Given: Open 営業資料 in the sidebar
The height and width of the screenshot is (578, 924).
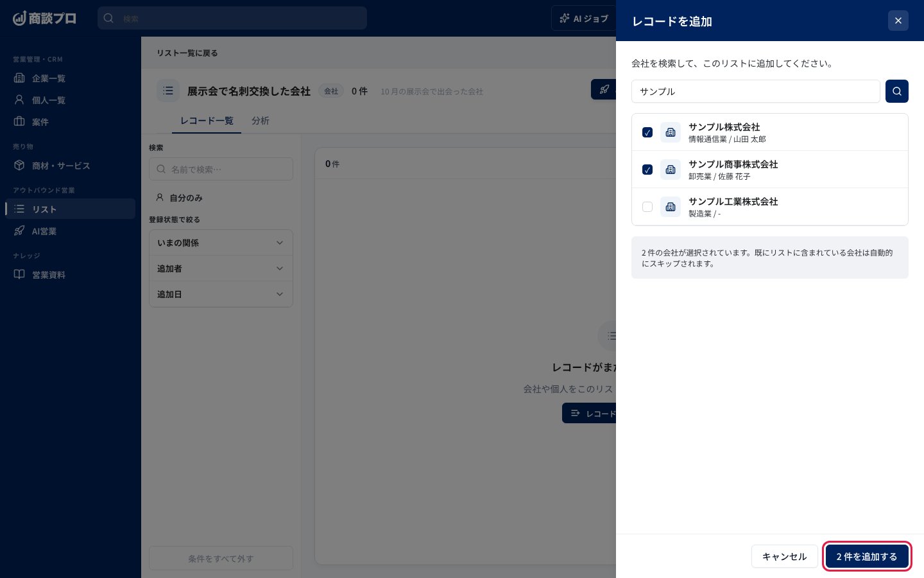Looking at the screenshot, I should (71, 275).
